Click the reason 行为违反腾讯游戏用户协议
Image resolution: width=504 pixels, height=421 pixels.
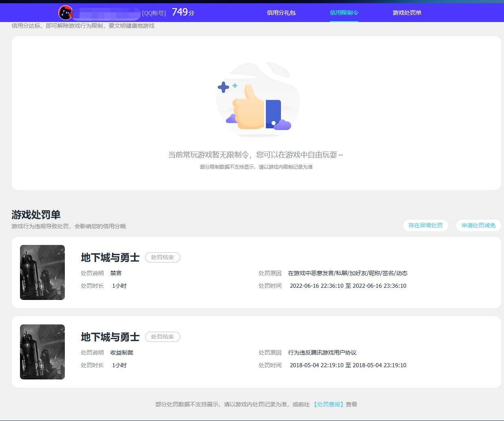point(322,353)
